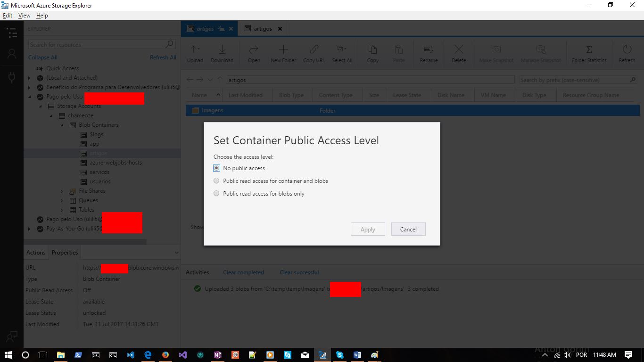Screen dimensions: 644x362
Task: Expand the File Shares node
Action: [62, 191]
